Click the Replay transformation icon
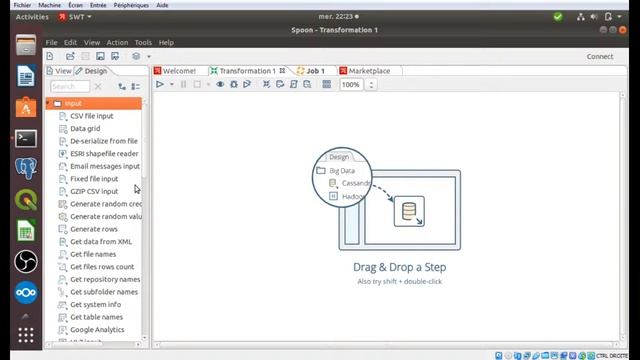Screen dimensions: 640x360 point(247,84)
